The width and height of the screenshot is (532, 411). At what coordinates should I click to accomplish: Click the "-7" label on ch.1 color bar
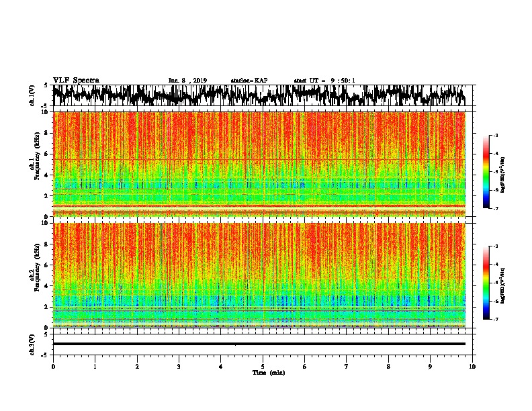pos(495,208)
